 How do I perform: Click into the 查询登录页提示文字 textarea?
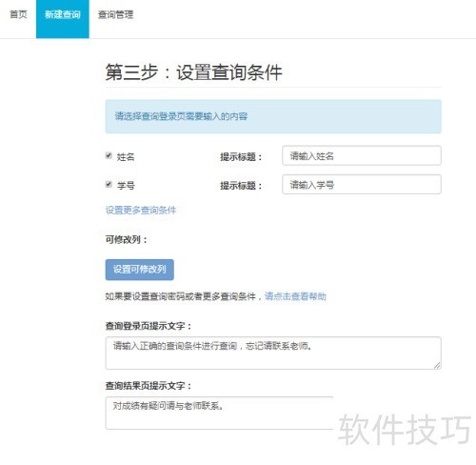point(273,353)
